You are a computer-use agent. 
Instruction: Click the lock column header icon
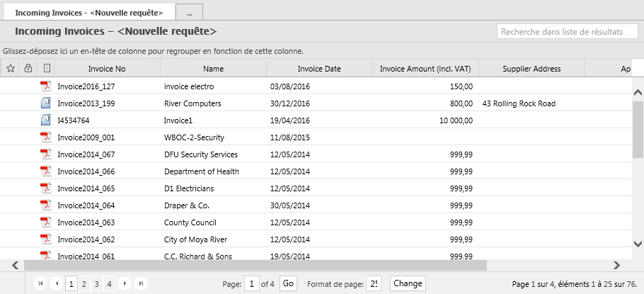point(28,69)
